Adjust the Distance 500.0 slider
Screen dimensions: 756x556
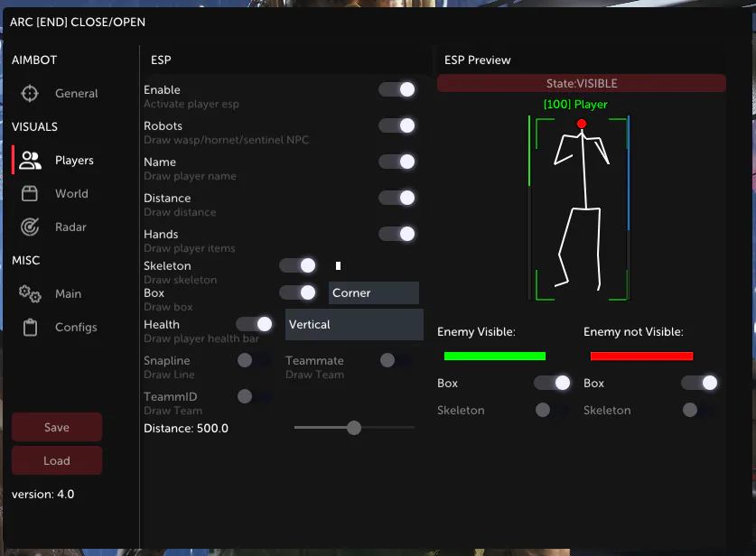(x=353, y=427)
